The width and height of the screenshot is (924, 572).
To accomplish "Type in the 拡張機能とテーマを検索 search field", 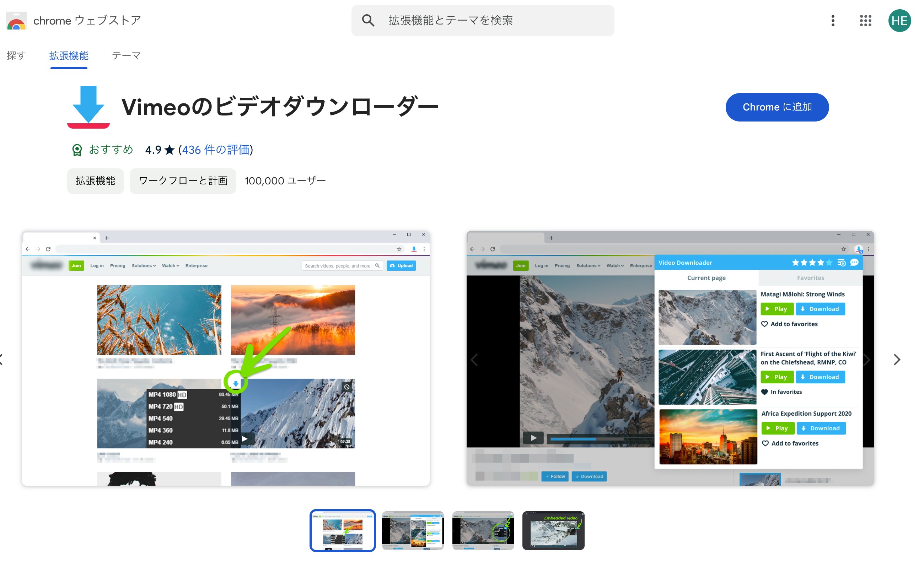I will (x=482, y=21).
